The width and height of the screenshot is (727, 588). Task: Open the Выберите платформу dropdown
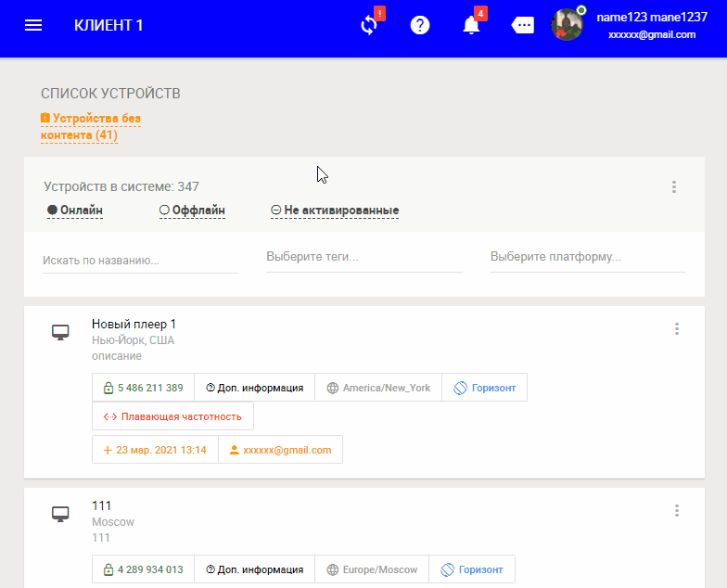pyautogui.click(x=587, y=257)
